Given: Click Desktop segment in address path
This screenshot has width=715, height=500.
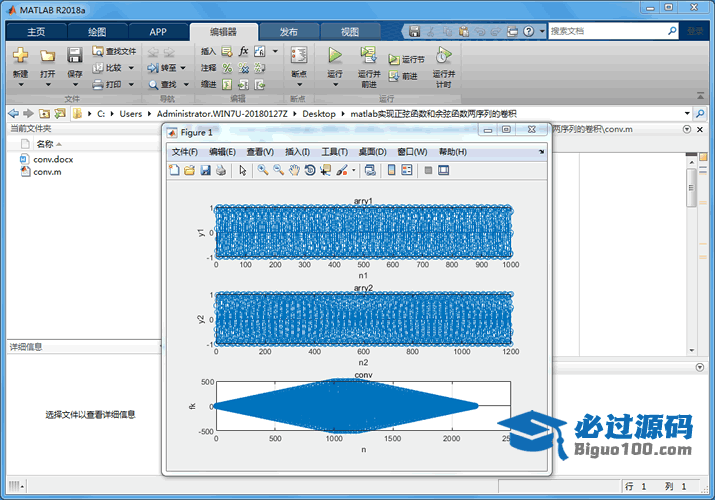Looking at the screenshot, I should (319, 113).
